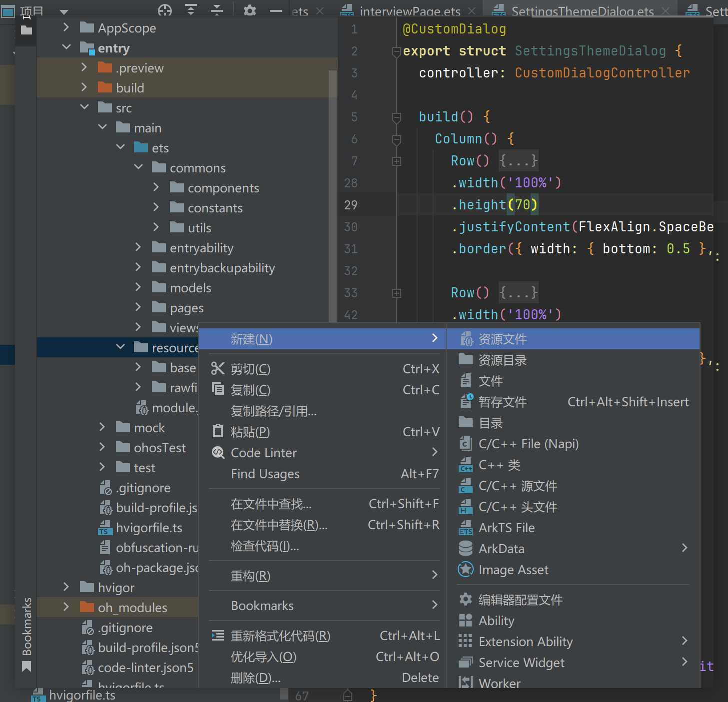
Task: Click the collapse all icon in project toolbar
Action: click(216, 9)
